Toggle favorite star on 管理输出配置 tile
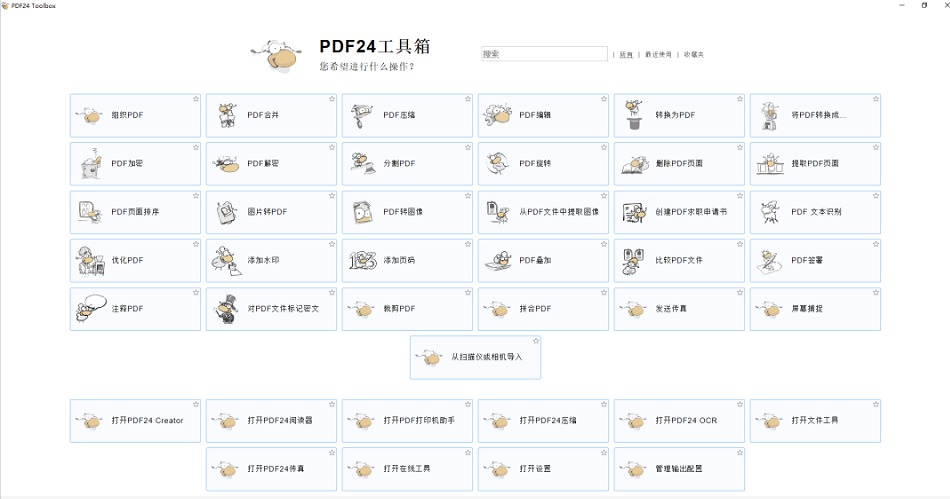 [x=740, y=452]
